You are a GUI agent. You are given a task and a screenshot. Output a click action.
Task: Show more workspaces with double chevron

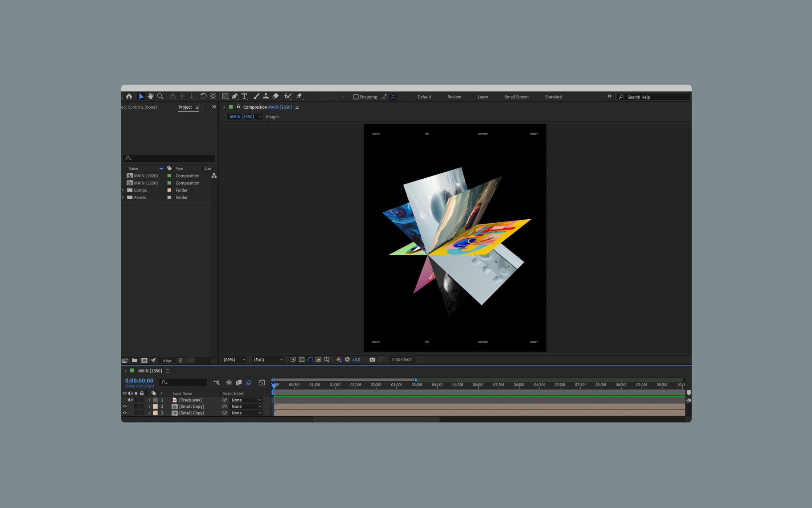(609, 96)
